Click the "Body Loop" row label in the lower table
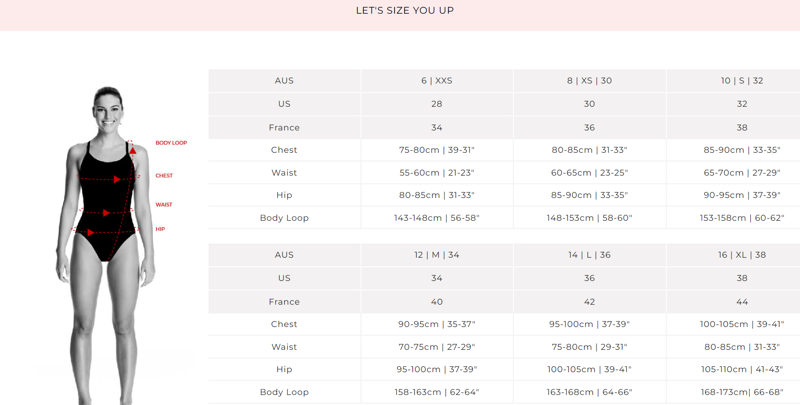 click(284, 392)
